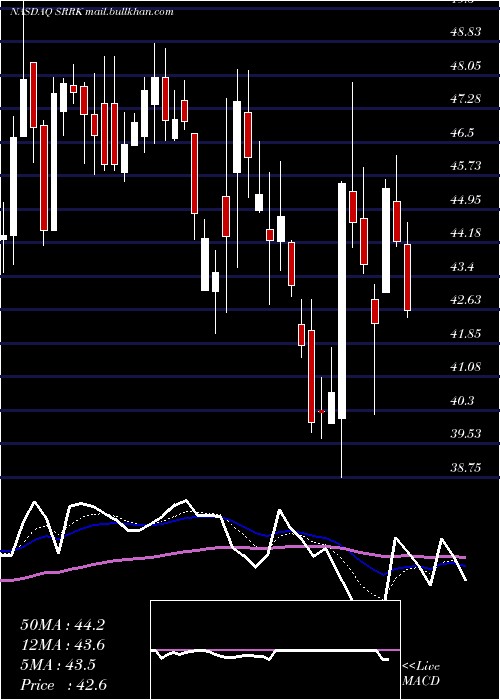Screen dimensions: 500x700
Task: Click the 46.5 price axis label
Action: pos(463,133)
